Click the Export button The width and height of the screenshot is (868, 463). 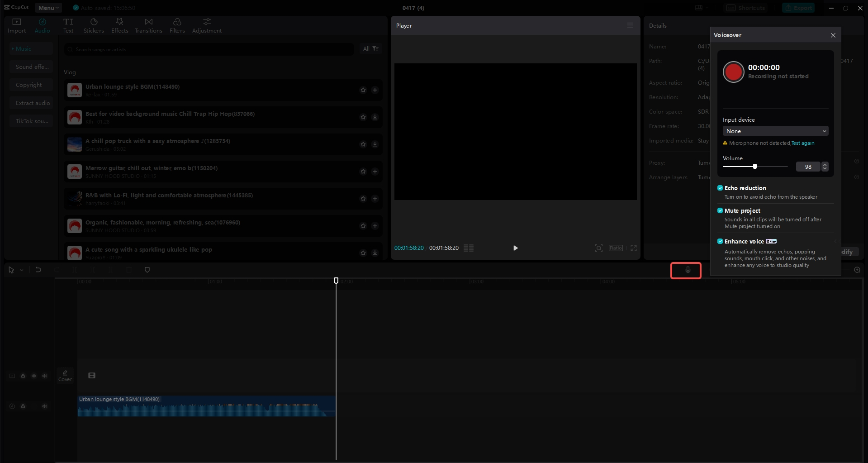click(x=798, y=8)
